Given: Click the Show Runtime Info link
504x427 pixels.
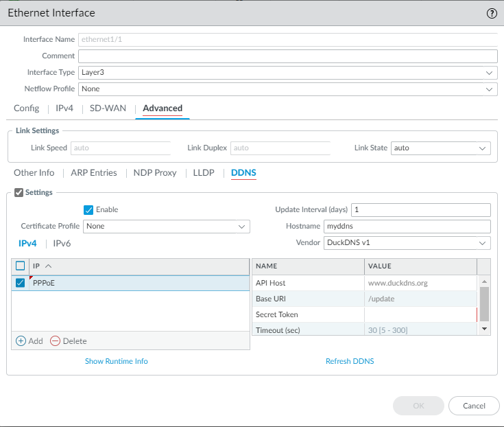Looking at the screenshot, I should point(116,361).
